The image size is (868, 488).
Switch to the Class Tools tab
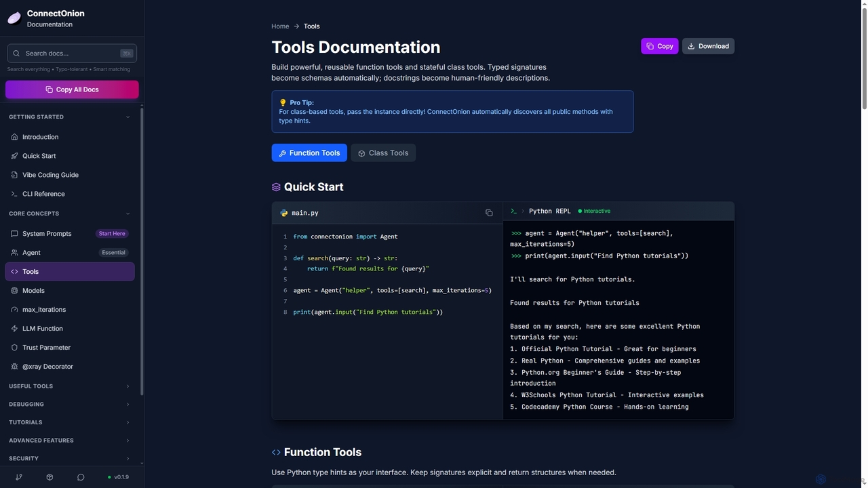point(383,153)
